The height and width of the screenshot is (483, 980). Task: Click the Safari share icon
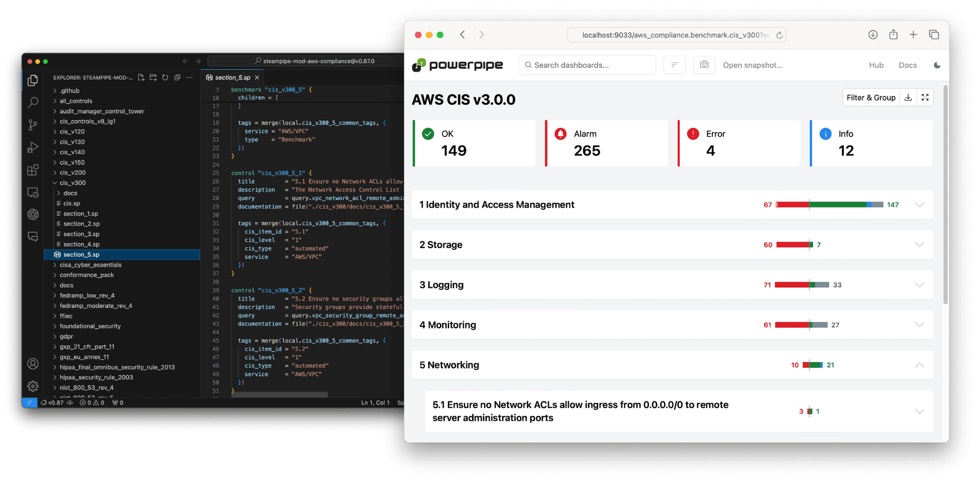point(893,35)
